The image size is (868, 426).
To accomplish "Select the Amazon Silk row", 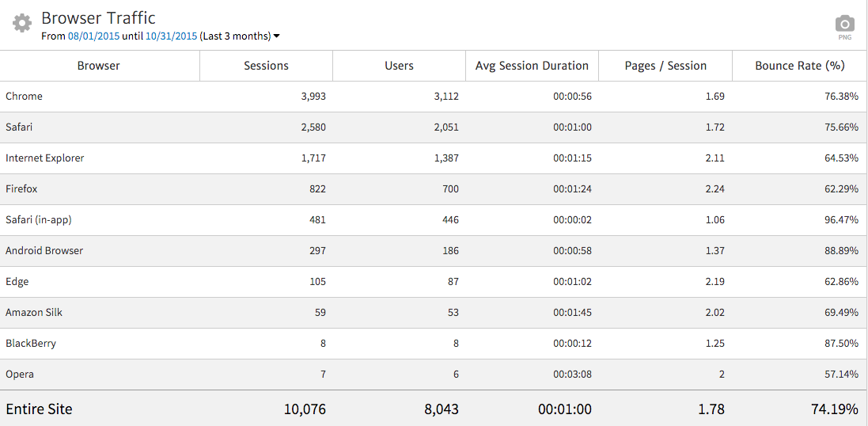I will pos(34,313).
